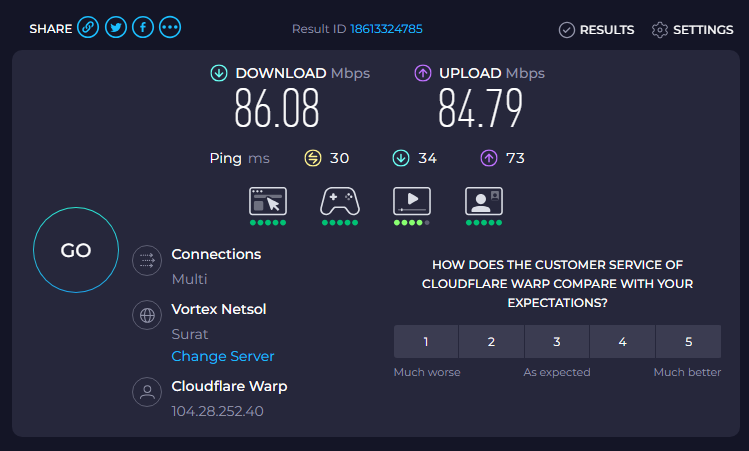Select the gaming controller experience icon

click(340, 201)
